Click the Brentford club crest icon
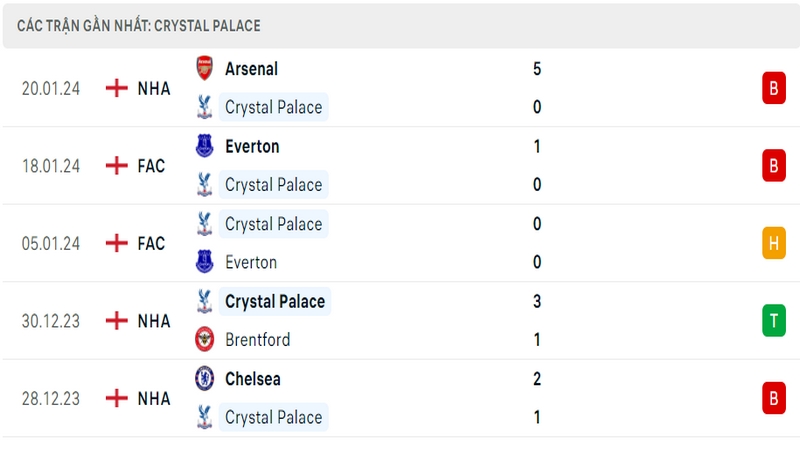The height and width of the screenshot is (450, 800). [205, 339]
